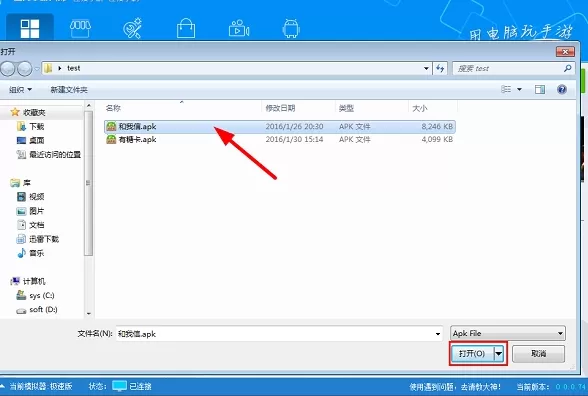The height and width of the screenshot is (396, 588).
Task: Refresh the test folder view
Action: 440,68
